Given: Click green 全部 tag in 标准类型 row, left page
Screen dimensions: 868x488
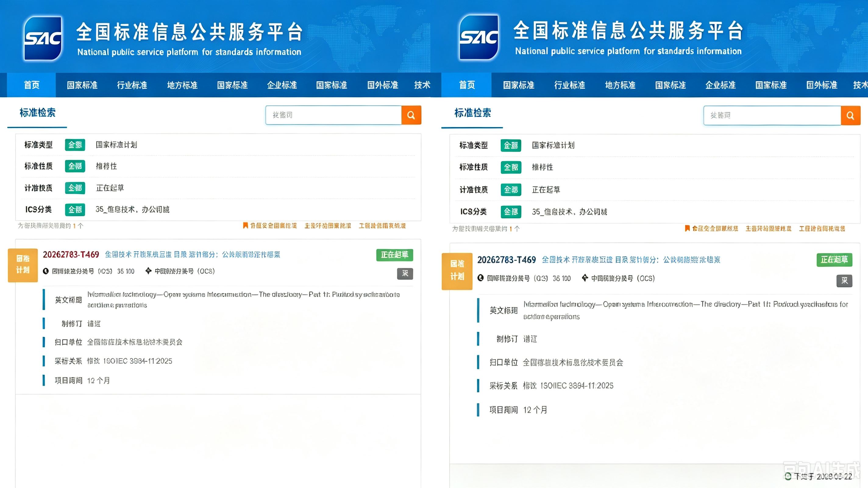Looking at the screenshot, I should 75,145.
